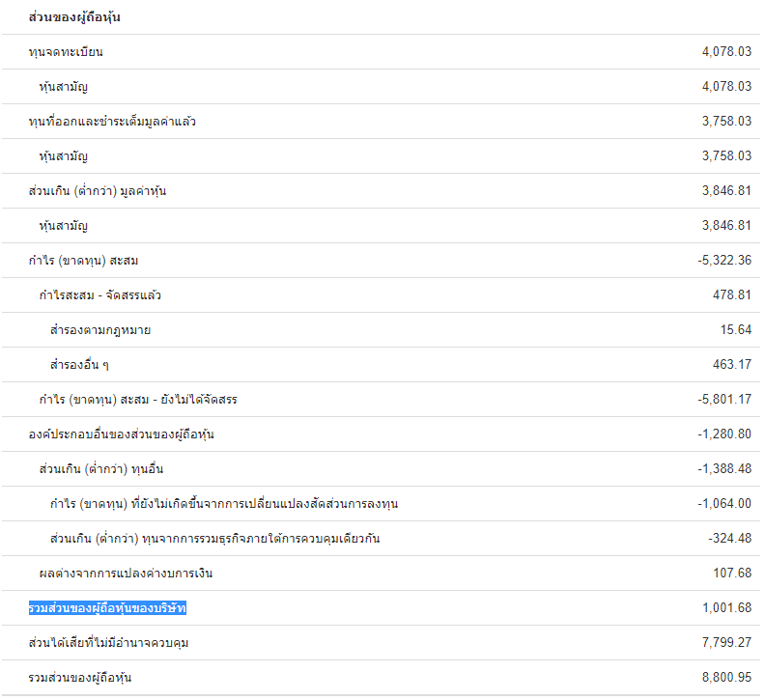Viewport: 765px width, 700px height.
Task: Click the กำไรสะสม - จัดสรรแล้ว sub-item
Action: [x=100, y=295]
